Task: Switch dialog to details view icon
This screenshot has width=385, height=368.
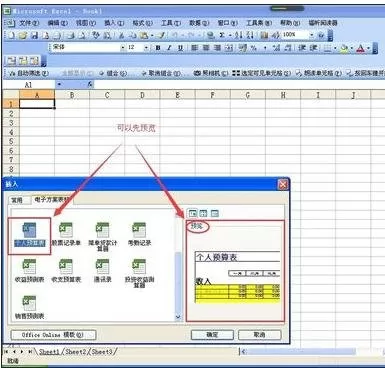Action: (x=215, y=213)
